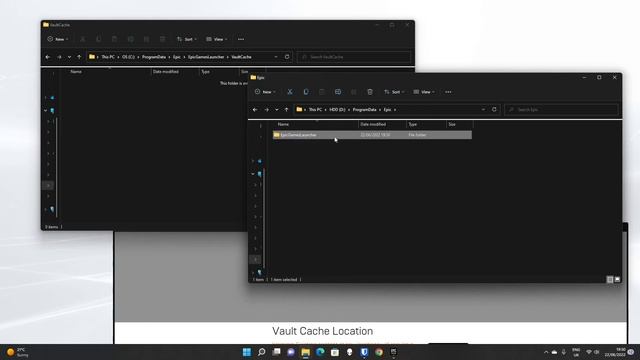Click ENG language indicator in system tray
Screen dimensions: 640x360
(x=576, y=352)
